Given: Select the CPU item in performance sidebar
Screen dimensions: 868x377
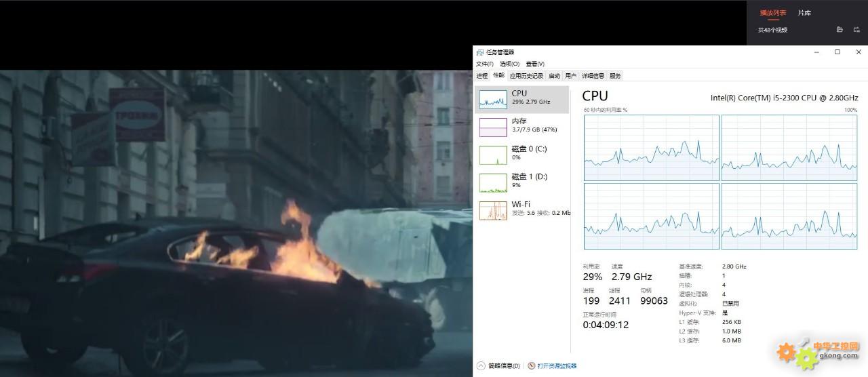Looking at the screenshot, I should pos(522,99).
